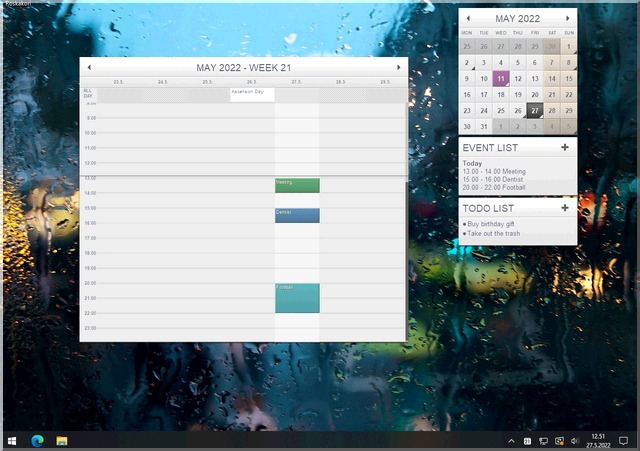This screenshot has width=640, height=451.
Task: Click the 9:00 time label in week view
Action: click(x=91, y=118)
